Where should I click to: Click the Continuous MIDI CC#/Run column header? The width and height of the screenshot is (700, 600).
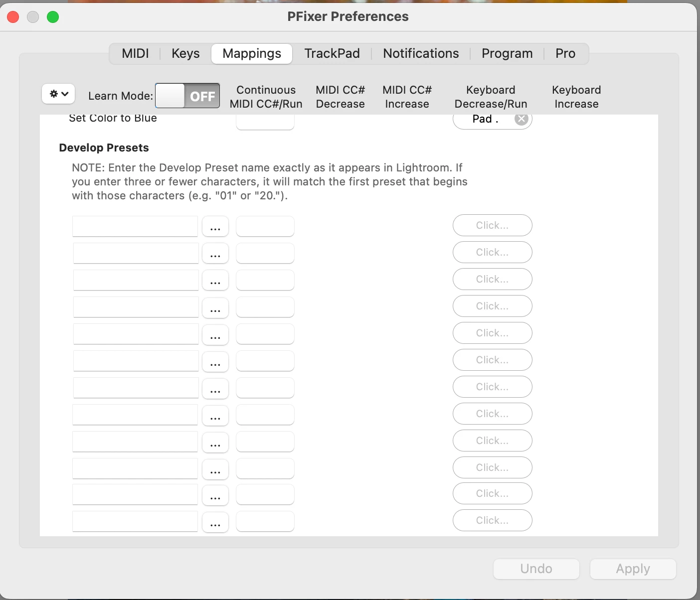coord(266,97)
